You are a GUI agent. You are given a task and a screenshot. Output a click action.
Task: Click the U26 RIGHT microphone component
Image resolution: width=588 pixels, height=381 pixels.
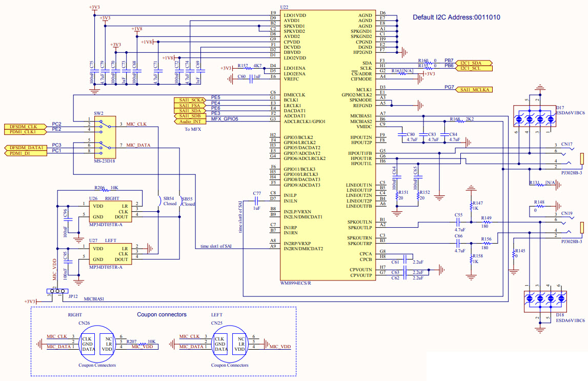tap(110, 211)
